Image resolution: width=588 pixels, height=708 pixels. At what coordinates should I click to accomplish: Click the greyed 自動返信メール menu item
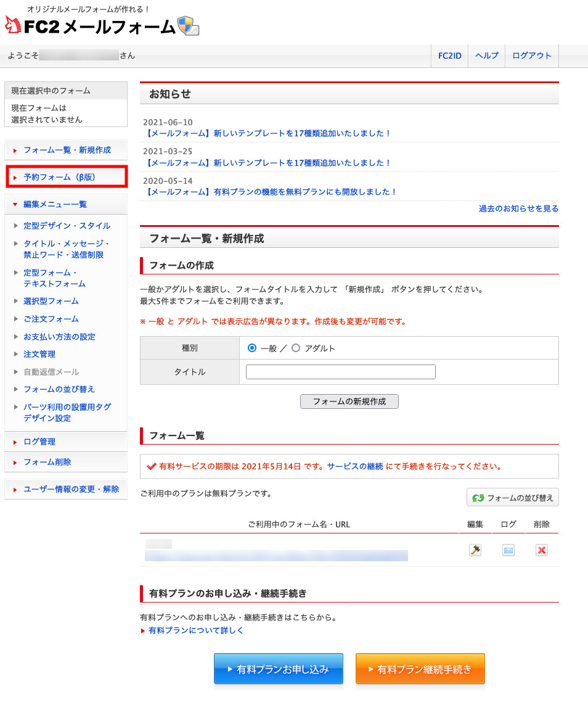pyautogui.click(x=51, y=372)
